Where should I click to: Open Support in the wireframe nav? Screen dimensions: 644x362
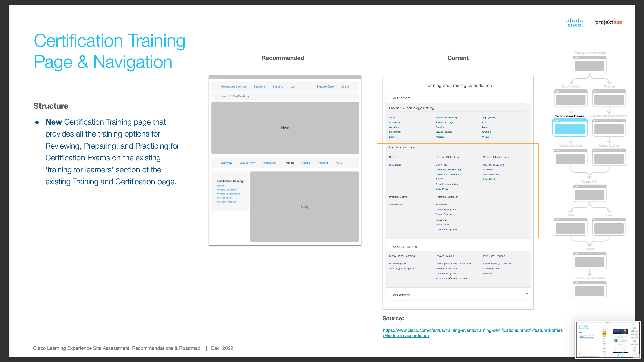coord(278,87)
